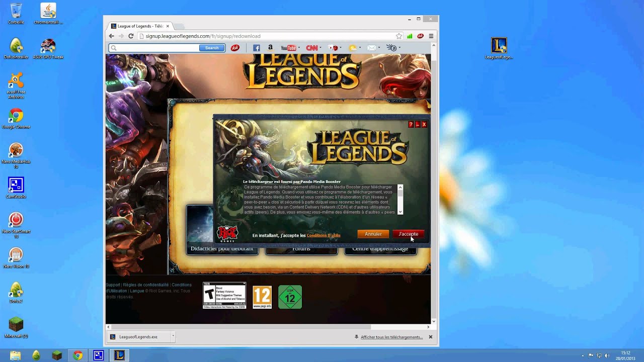Click the ESRB Teen rating badge
The height and width of the screenshot is (362, 644).
click(x=224, y=295)
